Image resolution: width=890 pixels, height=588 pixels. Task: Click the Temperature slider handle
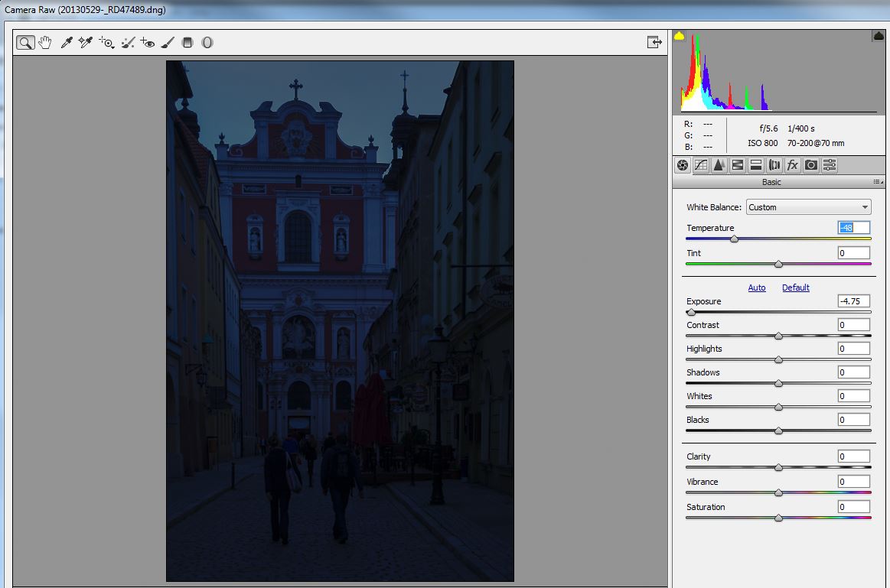pyautogui.click(x=734, y=239)
